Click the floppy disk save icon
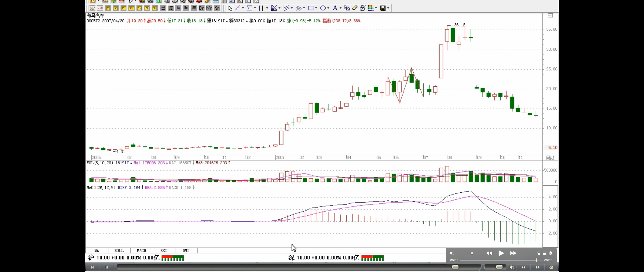The image size is (644, 272). pos(383,8)
